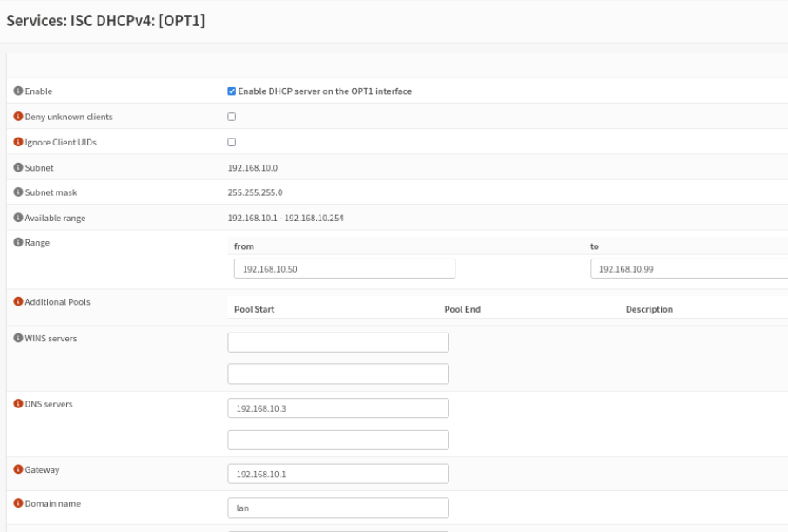This screenshot has height=532, width=788.
Task: Uncheck Enable DHCP server on OPT1 interface
Action: tap(231, 89)
